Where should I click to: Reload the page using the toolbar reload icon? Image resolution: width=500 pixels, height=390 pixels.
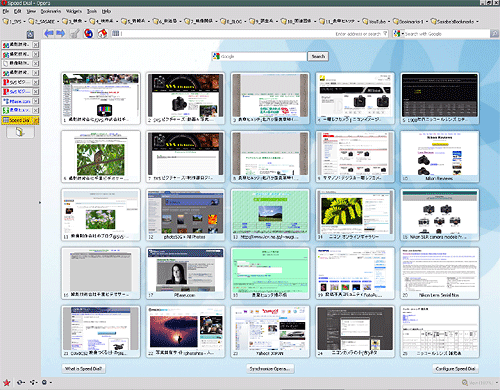coord(89,33)
